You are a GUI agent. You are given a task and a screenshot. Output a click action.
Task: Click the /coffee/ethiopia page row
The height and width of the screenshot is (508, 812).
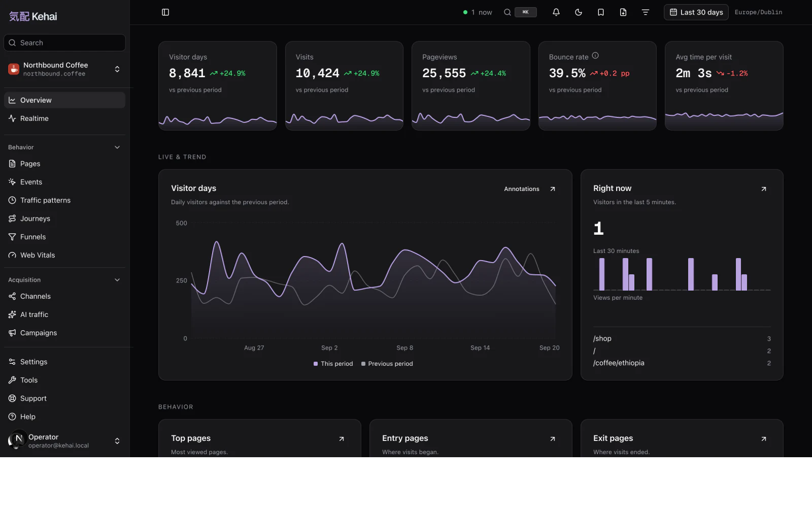pyautogui.click(x=682, y=363)
